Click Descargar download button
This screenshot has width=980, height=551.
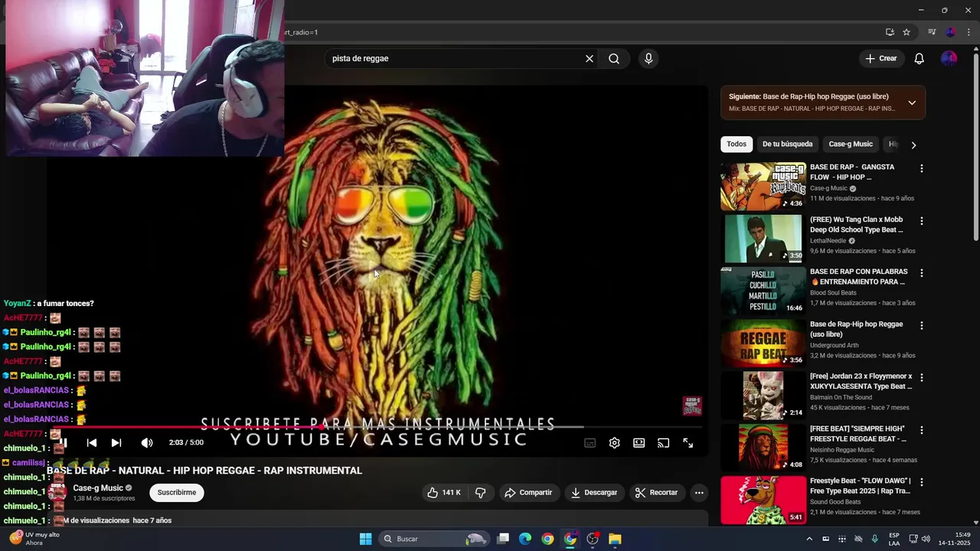[x=594, y=493]
